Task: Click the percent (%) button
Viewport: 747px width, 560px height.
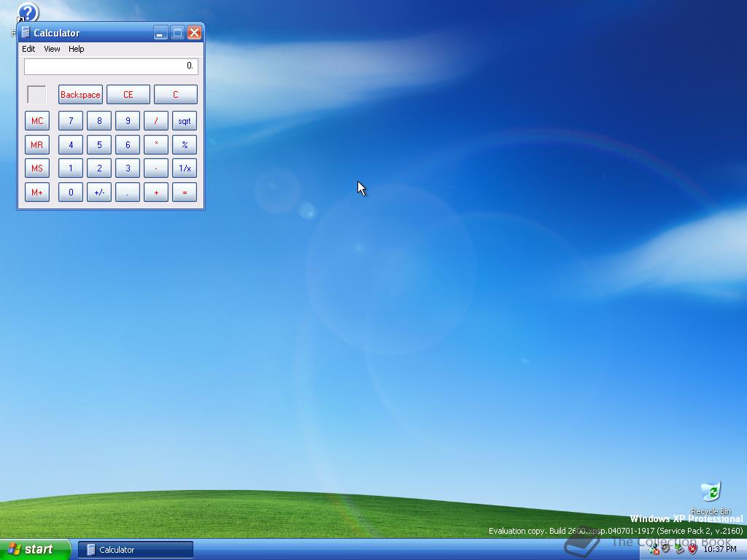Action: 185,144
